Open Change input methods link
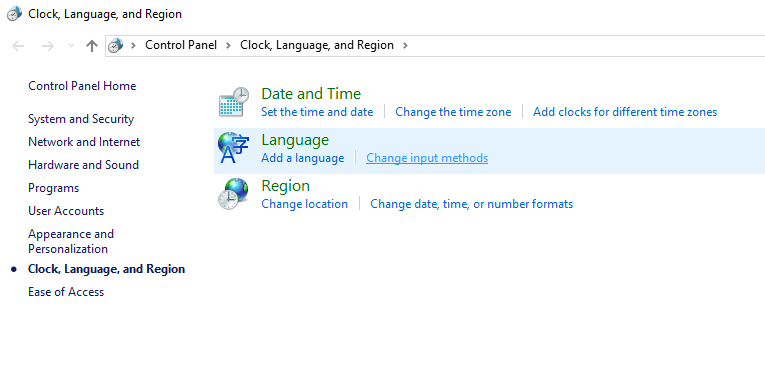765x378 pixels. [427, 158]
